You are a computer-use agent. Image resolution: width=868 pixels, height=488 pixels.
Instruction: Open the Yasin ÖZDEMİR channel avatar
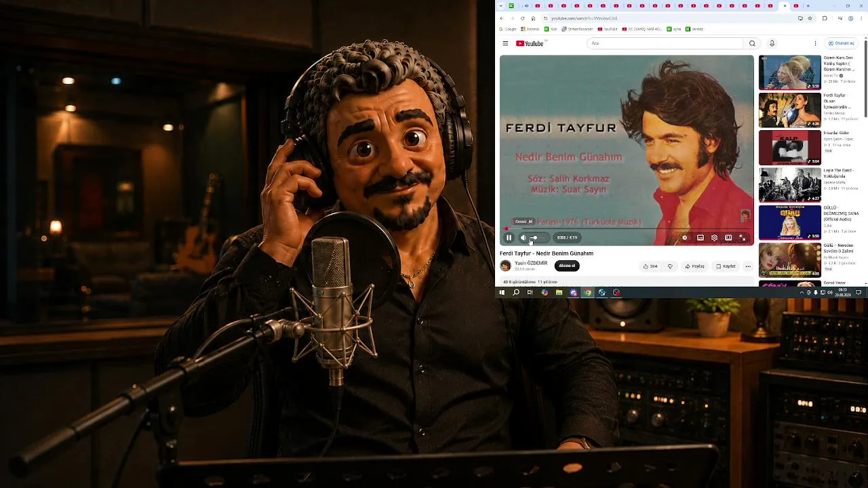[505, 266]
